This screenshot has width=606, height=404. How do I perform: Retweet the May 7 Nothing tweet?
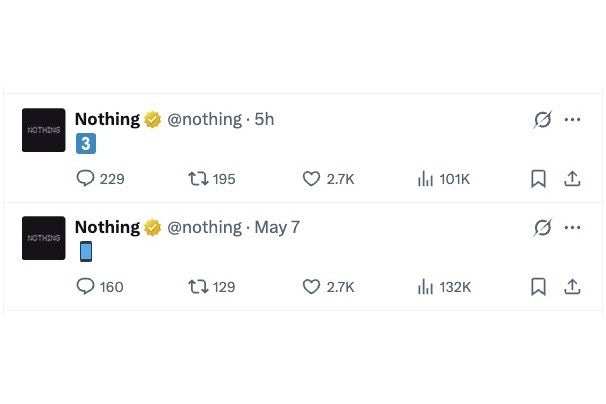click(198, 287)
